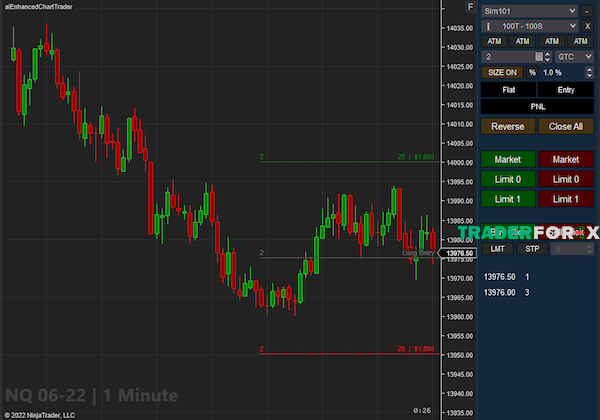Viewport: 600px width, 420px height.
Task: Click the fourth ATM button from the left
Action: 580,41
